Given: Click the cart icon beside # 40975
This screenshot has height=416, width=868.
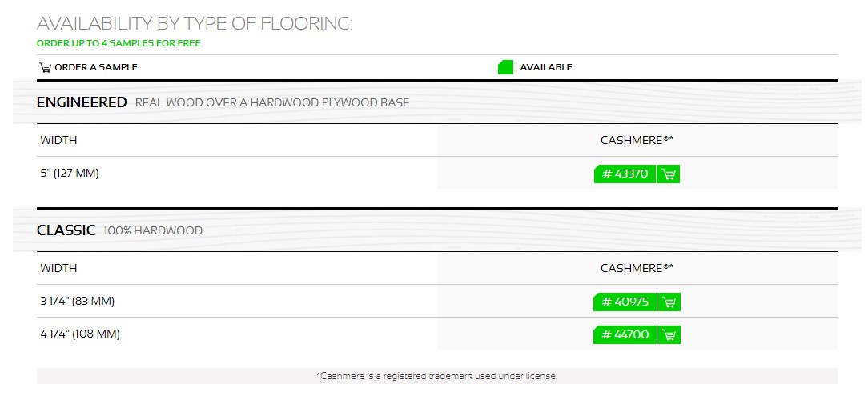Looking at the screenshot, I should [669, 302].
